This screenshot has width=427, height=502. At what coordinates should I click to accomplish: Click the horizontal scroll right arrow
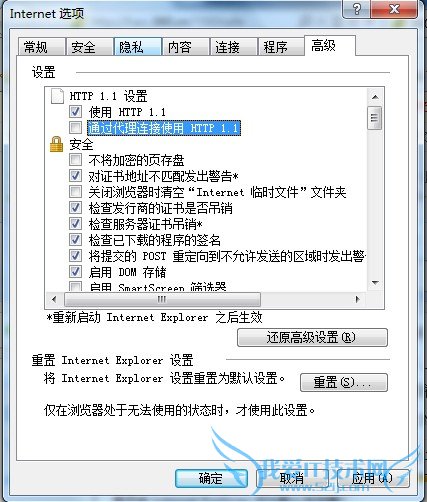pyautogui.click(x=358, y=299)
